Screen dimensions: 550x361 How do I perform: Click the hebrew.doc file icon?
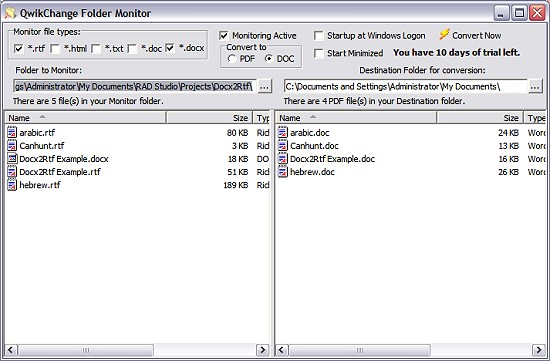point(283,172)
